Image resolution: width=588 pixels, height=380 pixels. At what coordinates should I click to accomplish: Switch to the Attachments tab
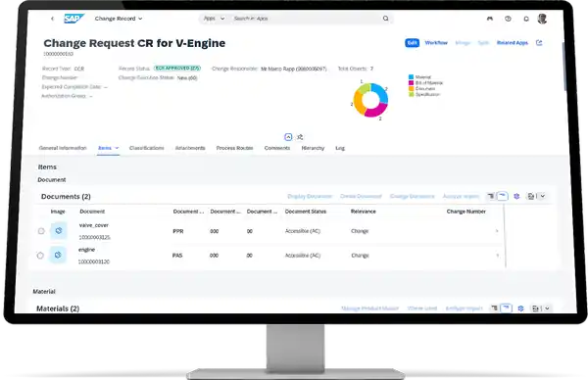coord(190,148)
